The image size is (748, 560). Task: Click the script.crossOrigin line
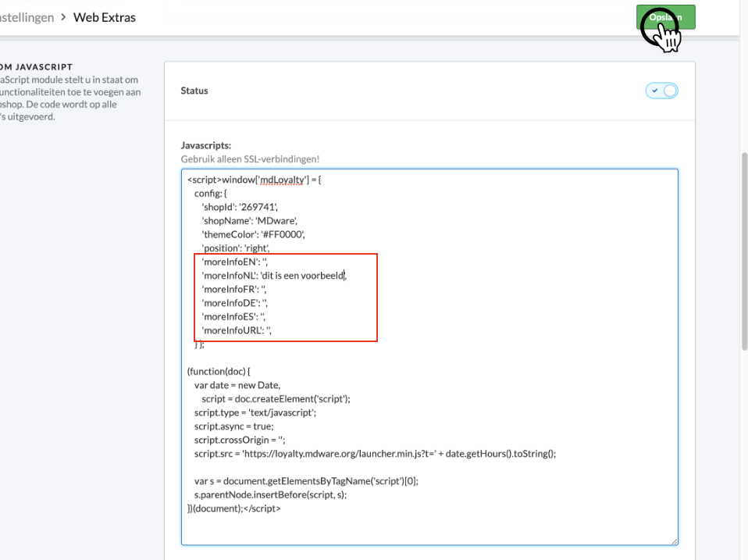coord(240,440)
